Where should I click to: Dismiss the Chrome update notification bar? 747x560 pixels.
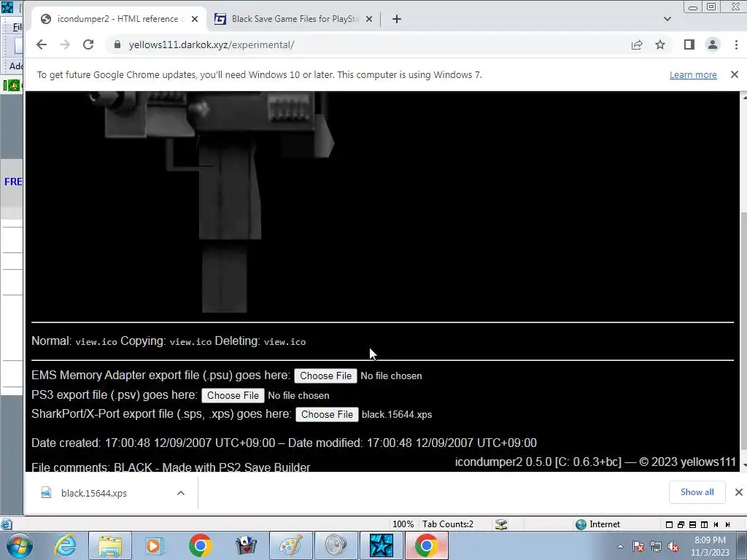pos(734,74)
